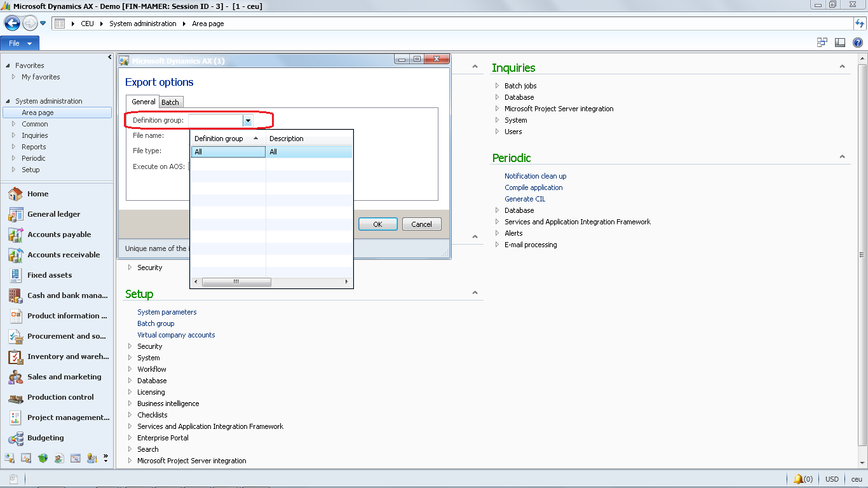Open Virtual company accounts link
This screenshot has height=488, width=868.
[176, 335]
